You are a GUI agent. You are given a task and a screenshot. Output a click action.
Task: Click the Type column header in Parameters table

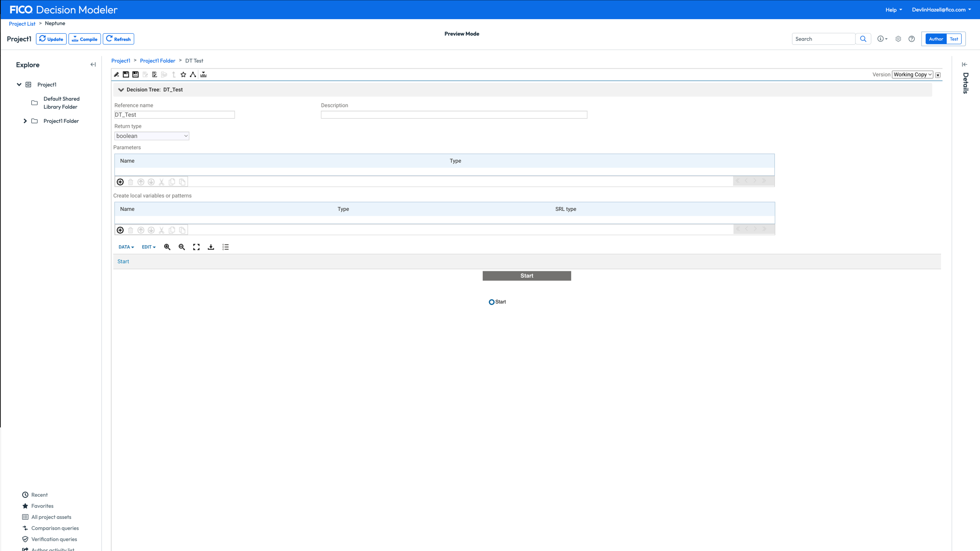click(456, 161)
